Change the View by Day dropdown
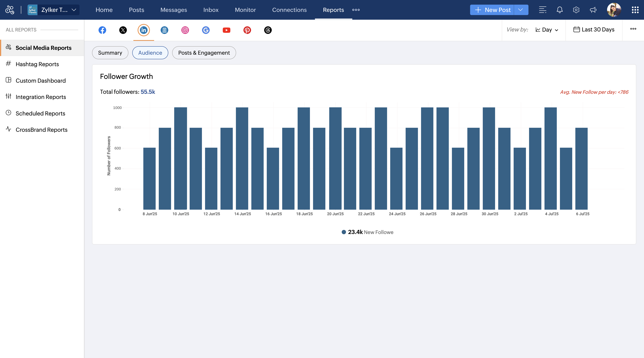Image resolution: width=644 pixels, height=358 pixels. click(547, 30)
